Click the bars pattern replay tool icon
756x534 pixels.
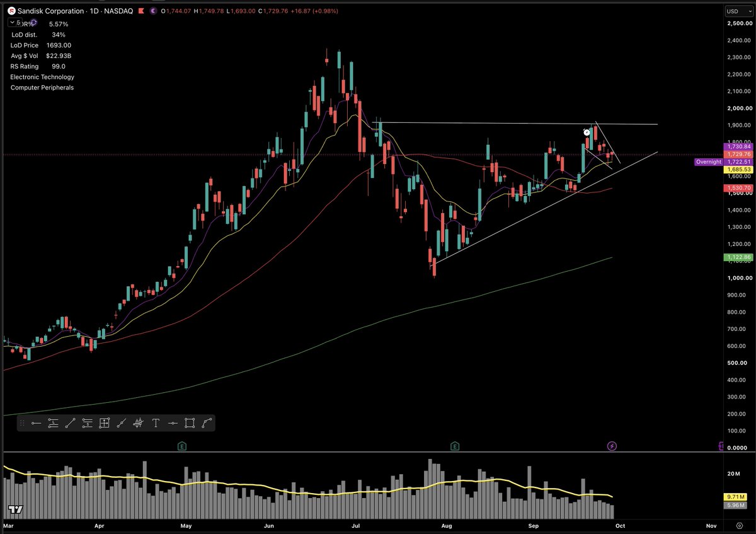[139, 423]
